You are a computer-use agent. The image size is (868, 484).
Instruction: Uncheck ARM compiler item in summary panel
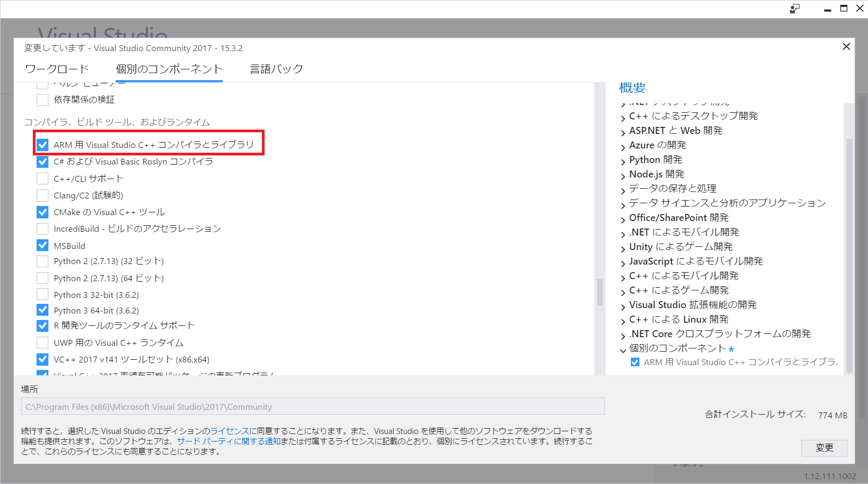click(x=635, y=362)
